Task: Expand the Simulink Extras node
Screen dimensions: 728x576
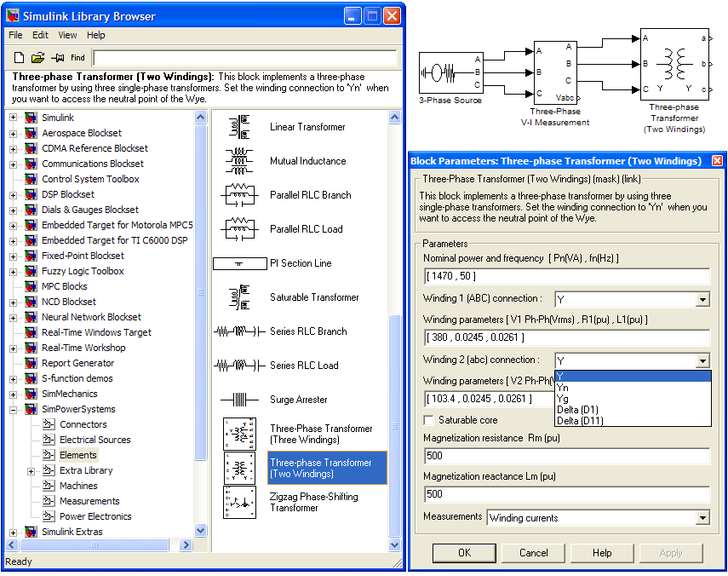Action: click(13, 533)
